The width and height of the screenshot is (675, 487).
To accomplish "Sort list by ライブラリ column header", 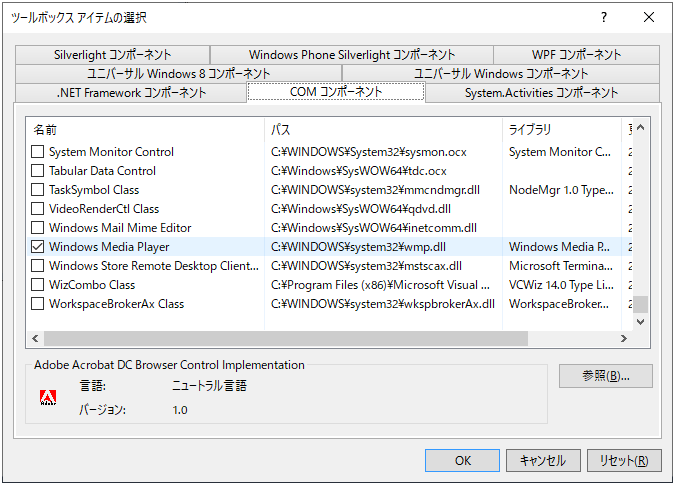I will [x=562, y=129].
